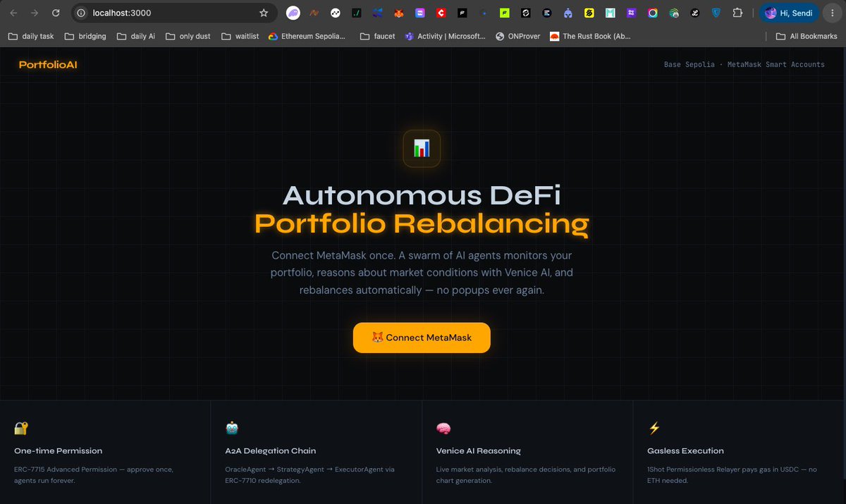Screen dimensions: 846x504
Task: Click the padlock icon above One-time Permission
Action: point(21,428)
